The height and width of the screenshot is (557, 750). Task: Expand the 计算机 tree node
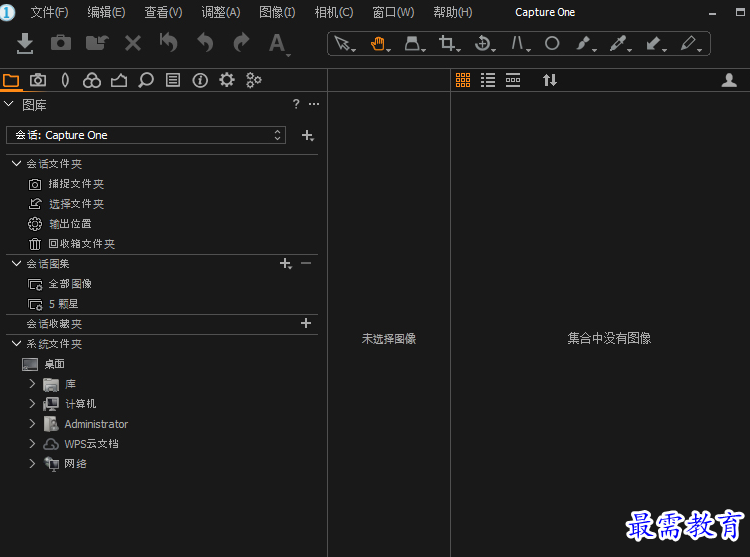point(32,404)
